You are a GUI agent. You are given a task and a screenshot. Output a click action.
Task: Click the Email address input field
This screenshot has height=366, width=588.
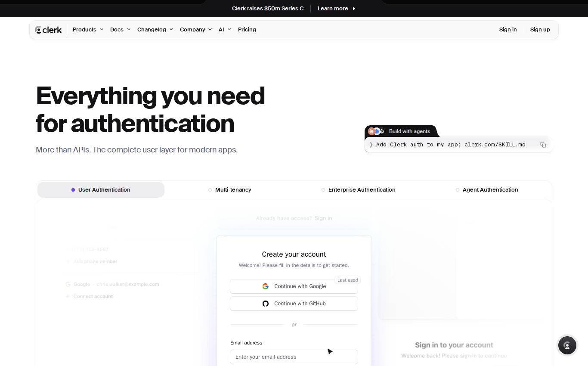(294, 357)
